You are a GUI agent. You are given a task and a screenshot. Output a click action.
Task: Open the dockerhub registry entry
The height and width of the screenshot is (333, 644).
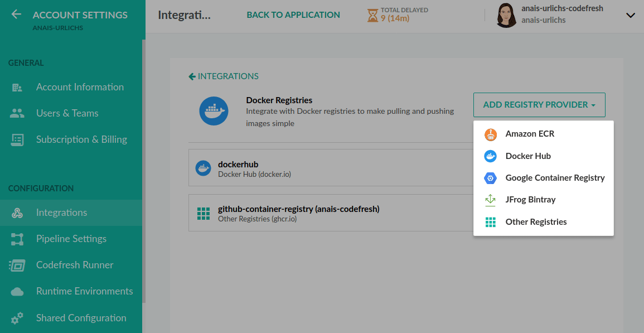coord(238,165)
